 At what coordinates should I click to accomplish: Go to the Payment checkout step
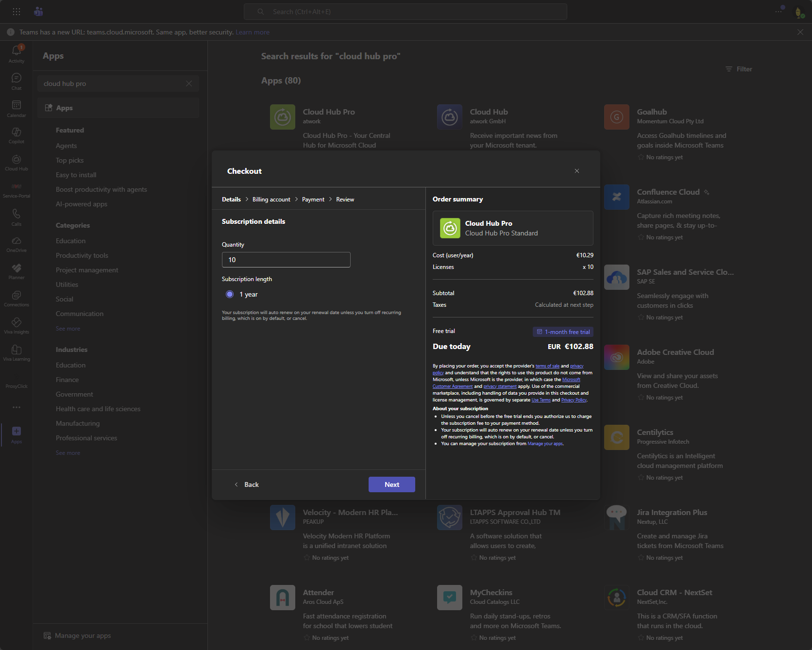[x=313, y=200]
